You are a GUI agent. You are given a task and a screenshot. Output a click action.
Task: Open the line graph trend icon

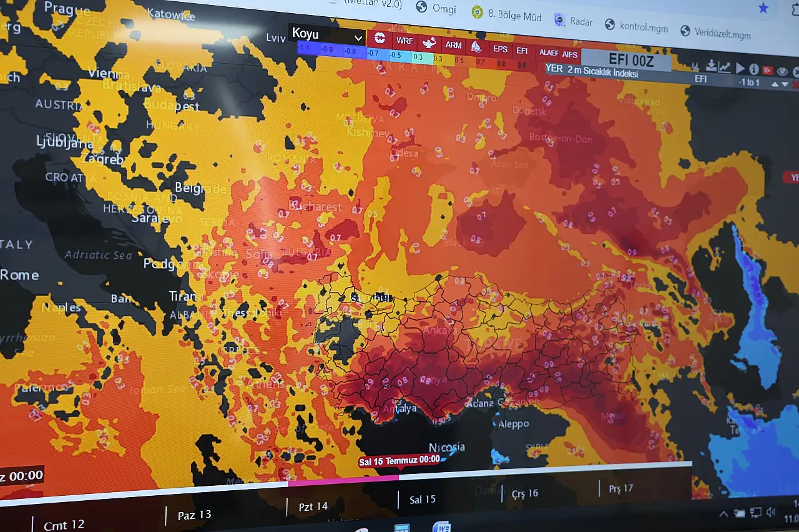point(724,67)
